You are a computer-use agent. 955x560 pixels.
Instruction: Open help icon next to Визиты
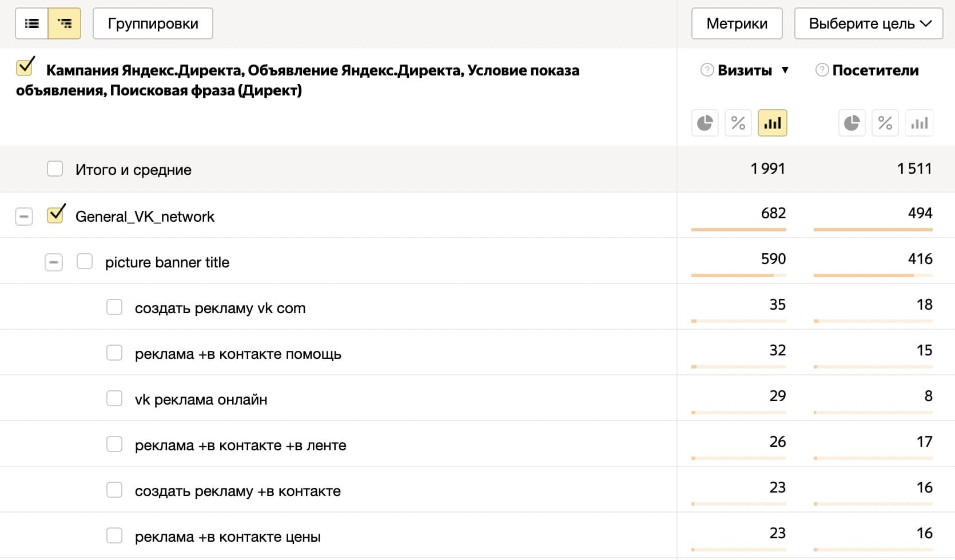[707, 70]
